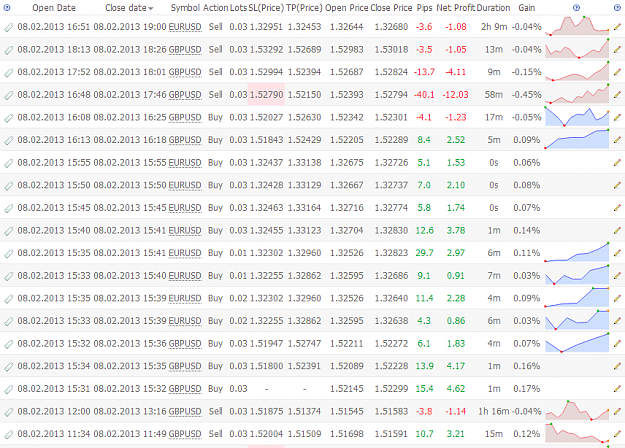Click the tag icon on the 18:13 GBPUSD row

click(x=8, y=50)
